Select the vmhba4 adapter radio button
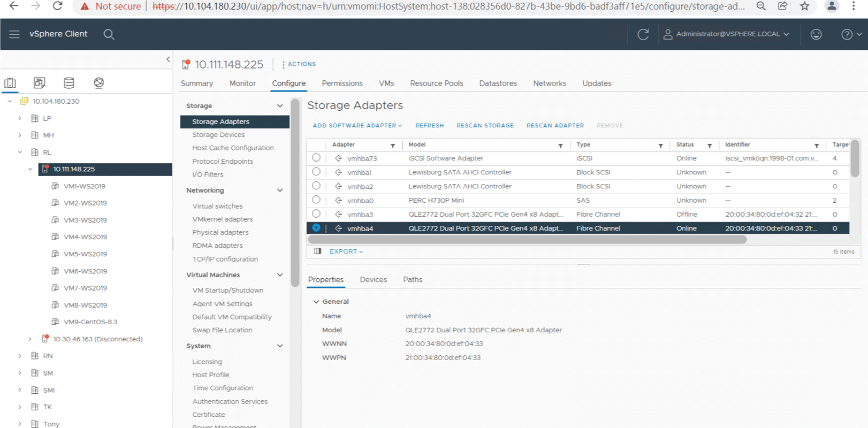Viewport: 868px width, 428px height. click(x=316, y=227)
